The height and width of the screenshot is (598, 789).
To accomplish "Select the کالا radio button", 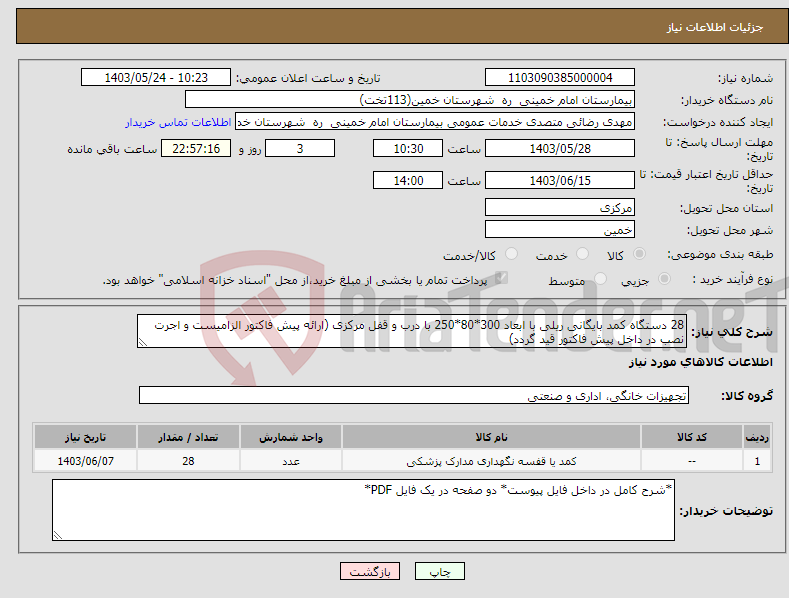I will (640, 254).
